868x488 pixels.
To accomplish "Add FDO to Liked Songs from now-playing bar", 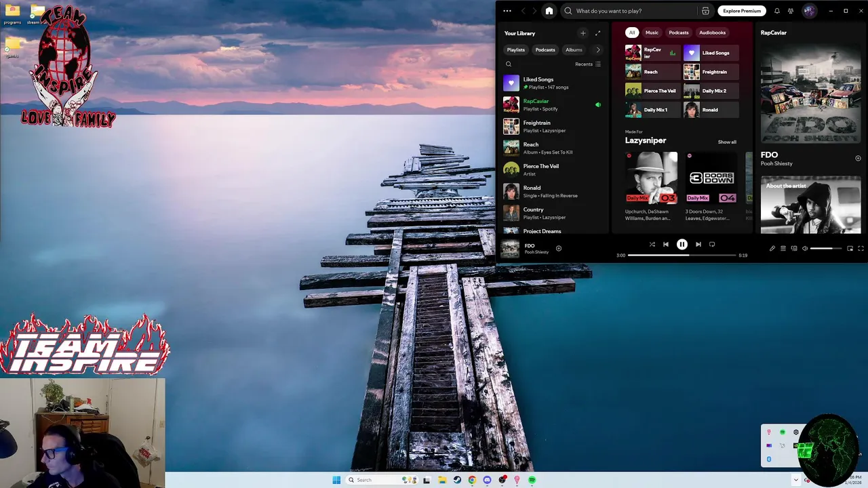I will [x=559, y=248].
